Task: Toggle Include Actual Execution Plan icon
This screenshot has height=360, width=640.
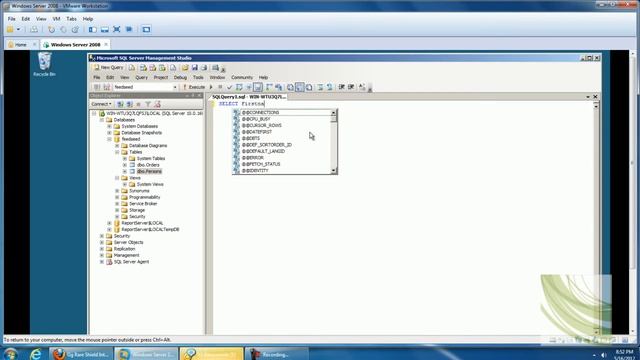Action: 269,87
